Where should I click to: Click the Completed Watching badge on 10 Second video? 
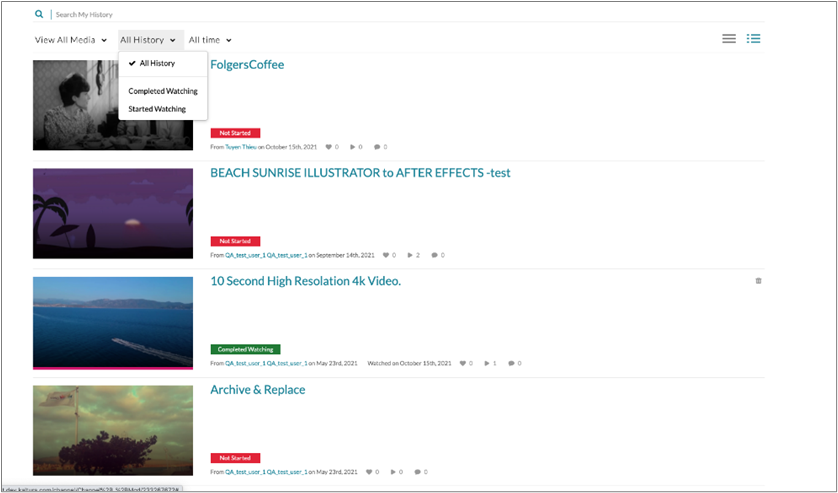[x=245, y=350]
